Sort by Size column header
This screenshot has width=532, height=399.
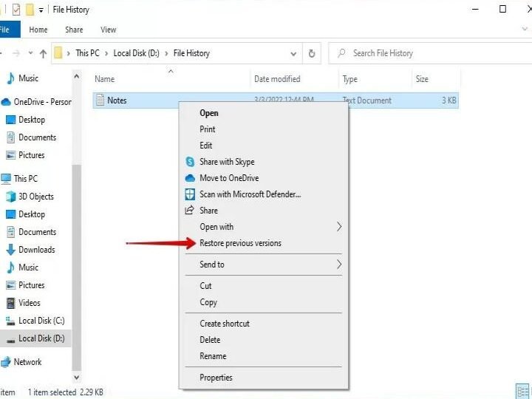pos(436,79)
